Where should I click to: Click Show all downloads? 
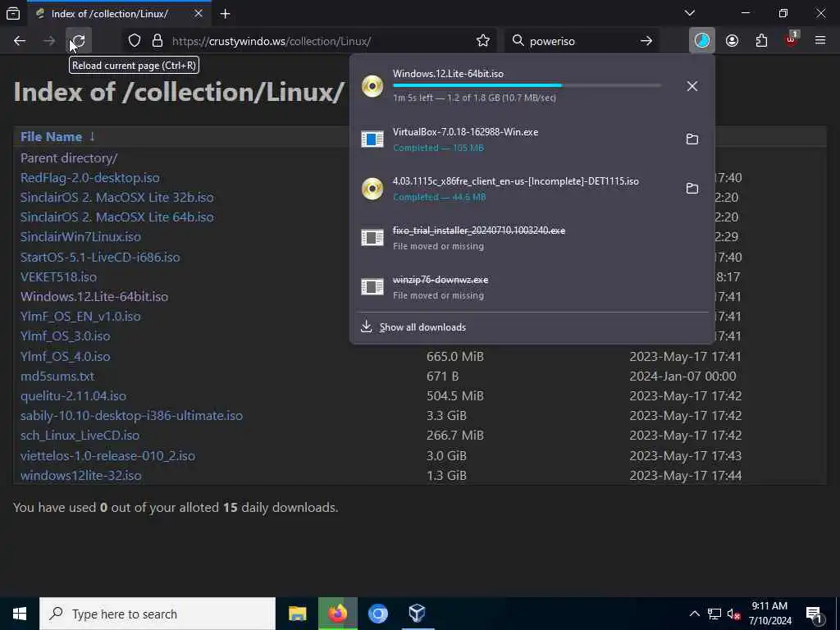pos(422,326)
